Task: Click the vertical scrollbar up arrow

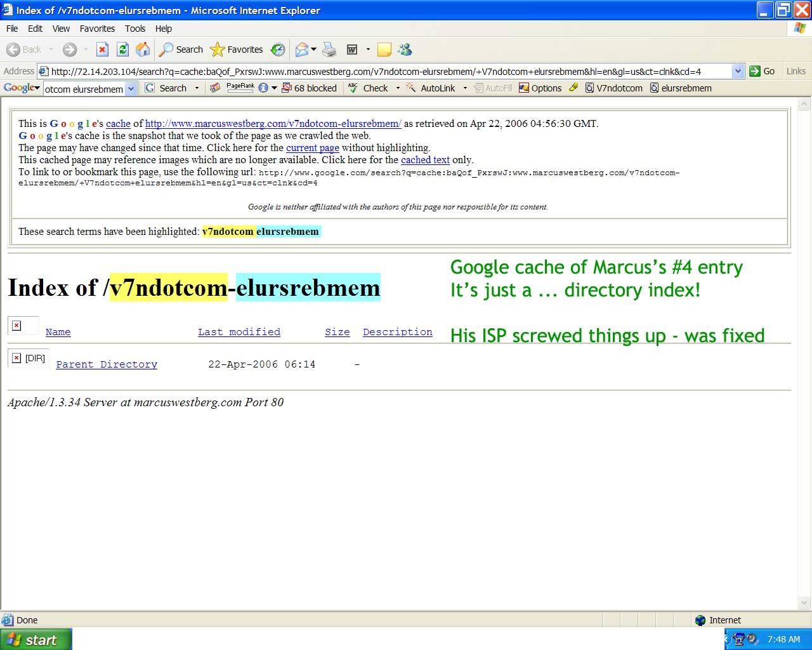Action: pyautogui.click(x=804, y=103)
